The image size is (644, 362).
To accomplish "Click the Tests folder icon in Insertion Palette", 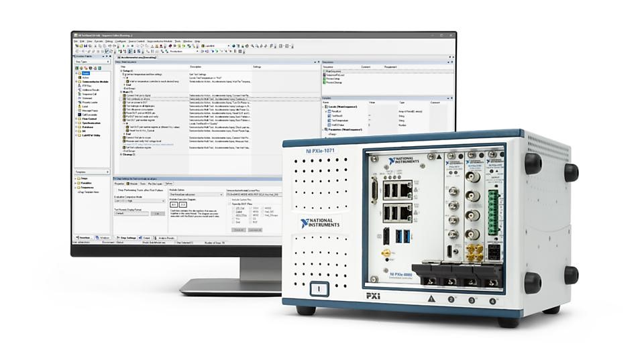I will click(78, 73).
